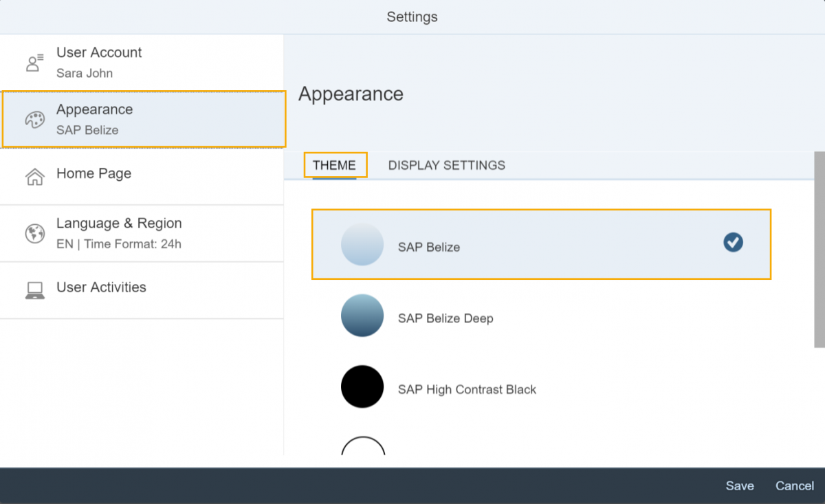Select the partially visible white theme swatch
Screen dimensions: 825x504
point(362,446)
